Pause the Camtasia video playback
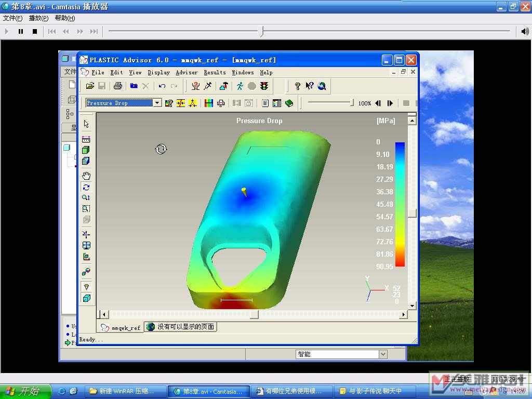The image size is (532, 399). tap(21, 32)
